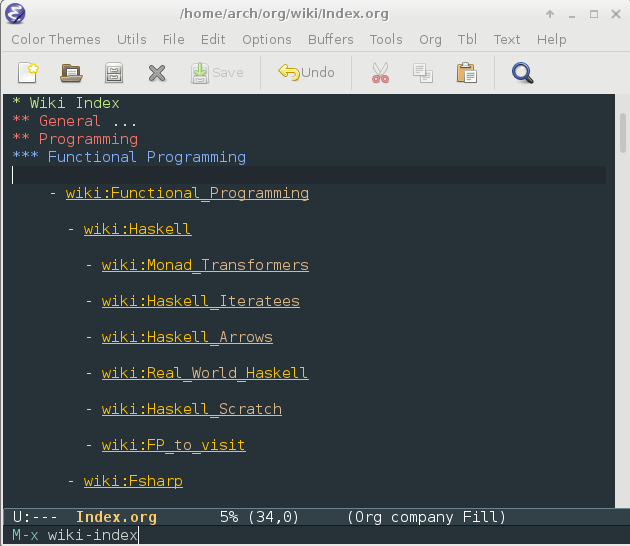Collapse the Functional Programming heading
630x546 pixels.
click(129, 157)
